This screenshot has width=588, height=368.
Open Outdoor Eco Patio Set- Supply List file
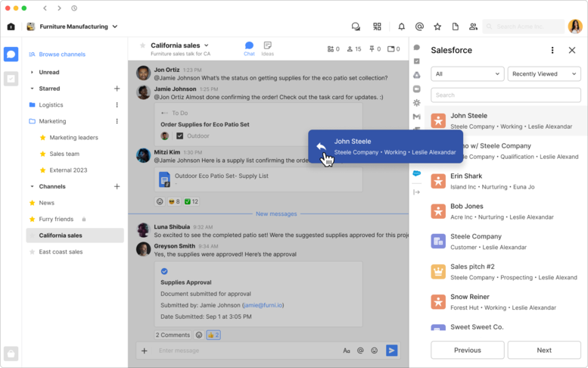(258, 179)
